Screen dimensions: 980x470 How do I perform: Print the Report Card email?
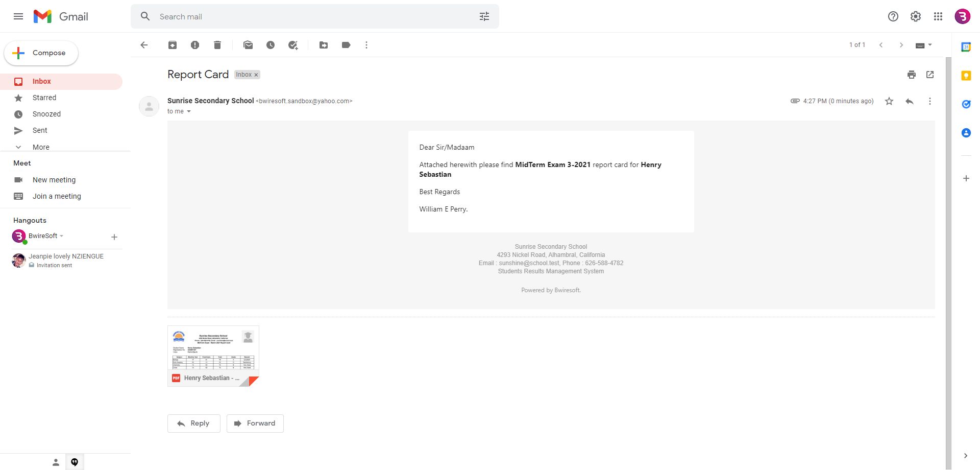(x=912, y=75)
